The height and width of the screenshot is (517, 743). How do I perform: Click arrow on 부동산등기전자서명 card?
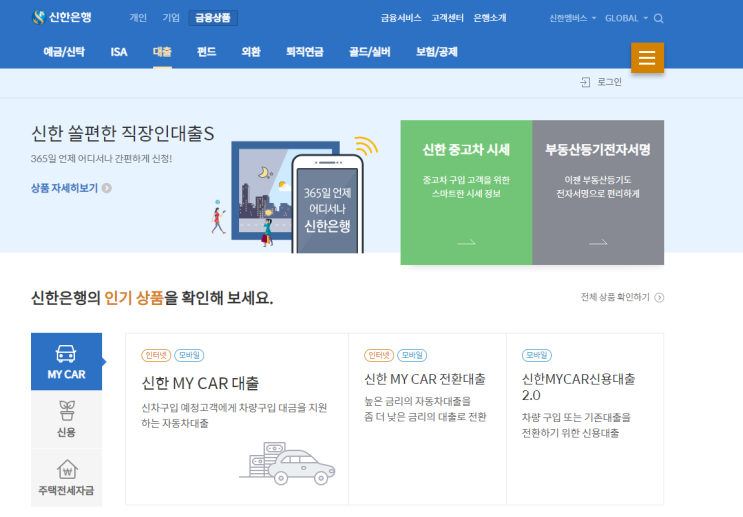[598, 243]
